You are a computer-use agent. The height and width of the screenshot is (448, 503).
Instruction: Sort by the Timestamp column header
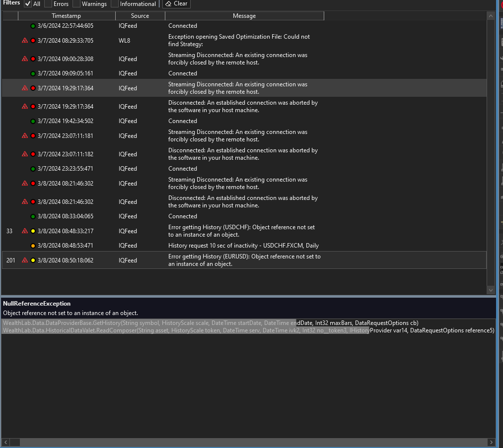66,16
